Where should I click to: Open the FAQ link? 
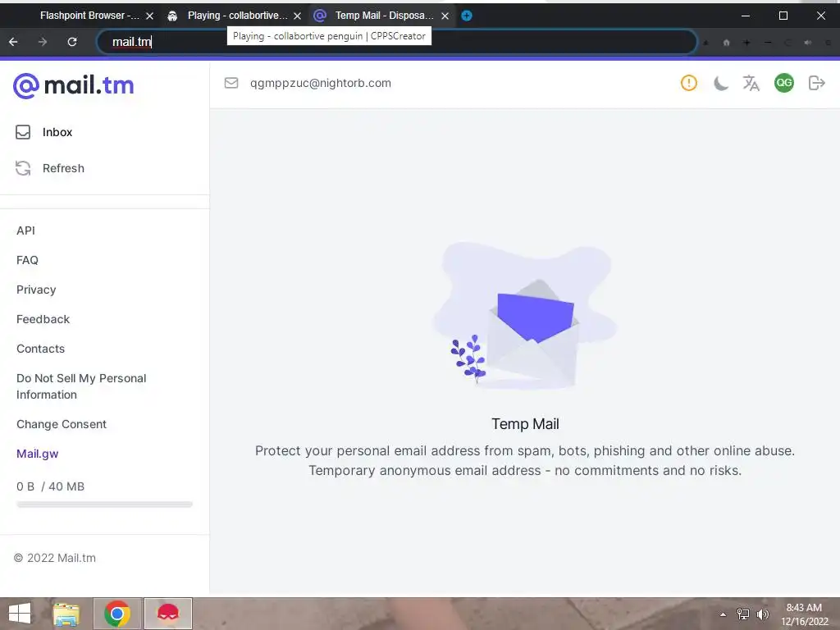click(x=27, y=260)
